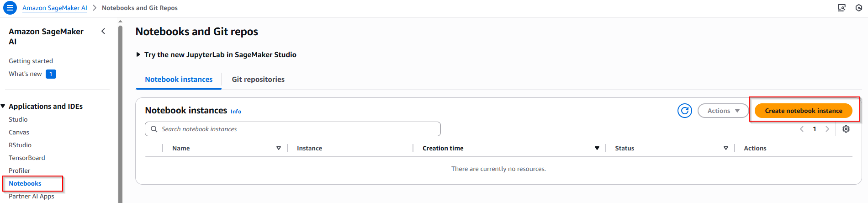Image resolution: width=868 pixels, height=203 pixels.
Task: Open Amazon SageMaker AI breadcrumb link
Action: [55, 8]
